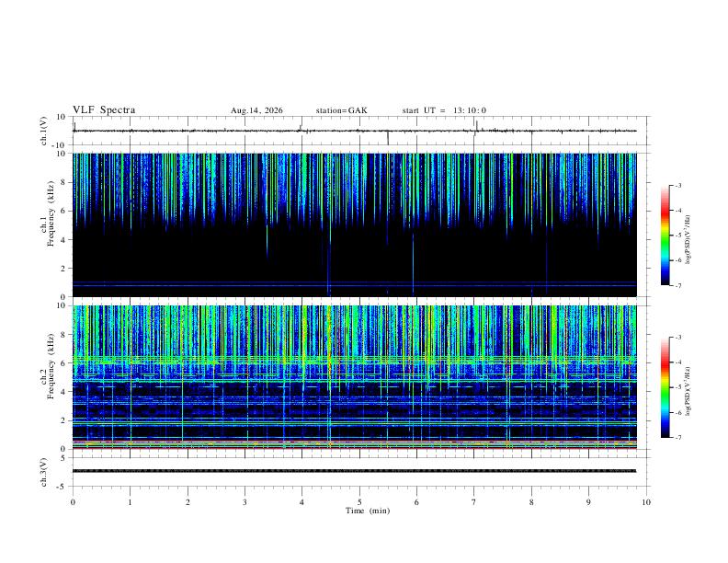
Task: Click the 5 minute tick label on time axis
Action: tap(359, 502)
